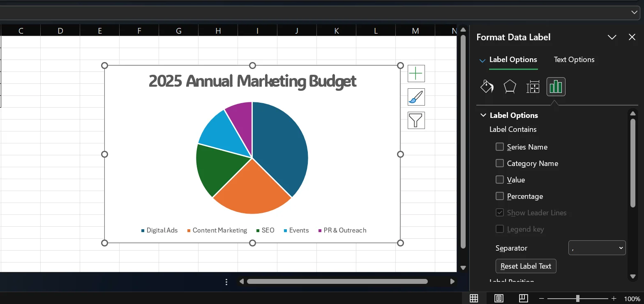The height and width of the screenshot is (304, 644).
Task: Toggle the Show Leader Lines checkbox
Action: coord(500,212)
